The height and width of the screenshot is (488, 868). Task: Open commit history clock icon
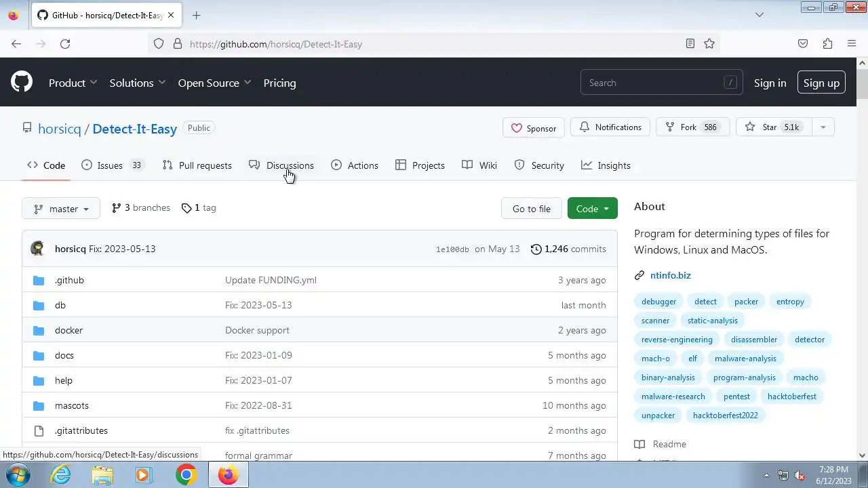536,249
